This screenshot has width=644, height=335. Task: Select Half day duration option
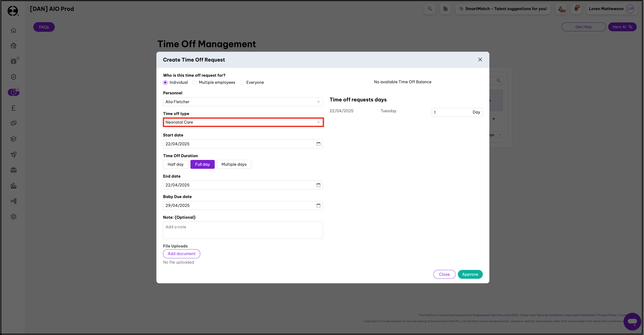coord(175,164)
